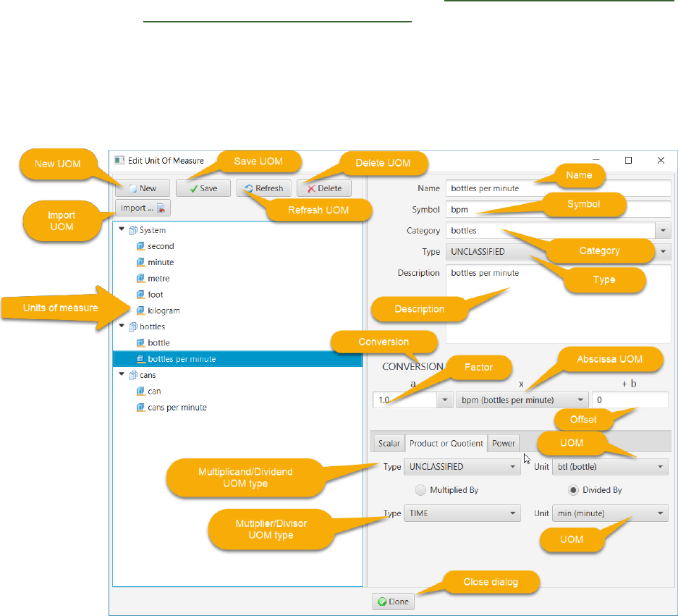This screenshot has width=678, height=616.
Task: Select 'bottle' in the tree
Action: (158, 343)
